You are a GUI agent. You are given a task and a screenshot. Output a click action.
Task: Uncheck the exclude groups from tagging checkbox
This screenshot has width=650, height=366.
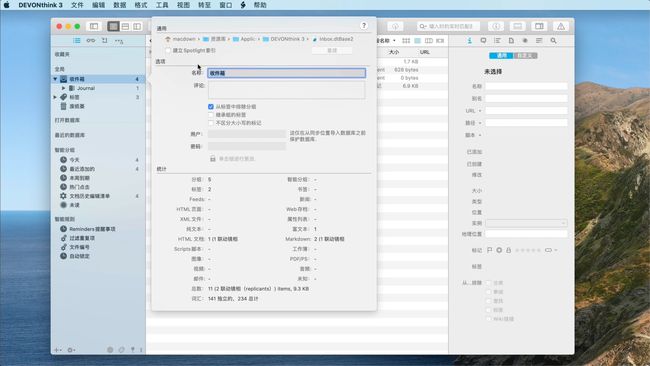211,107
